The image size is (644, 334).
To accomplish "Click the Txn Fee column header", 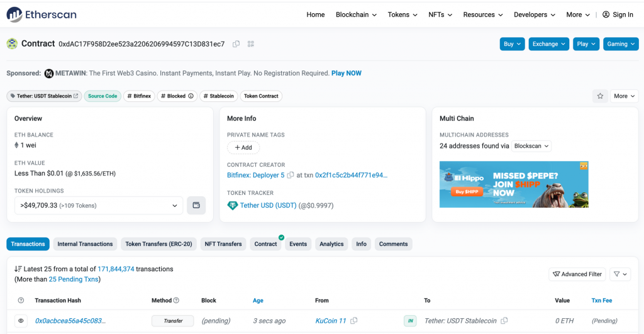I will [x=602, y=300].
